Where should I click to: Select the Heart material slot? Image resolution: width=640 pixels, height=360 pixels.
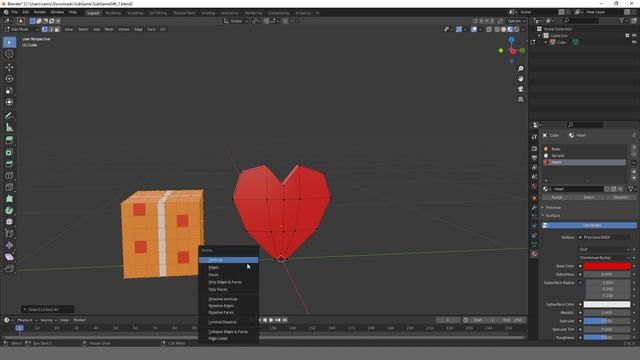[584, 162]
